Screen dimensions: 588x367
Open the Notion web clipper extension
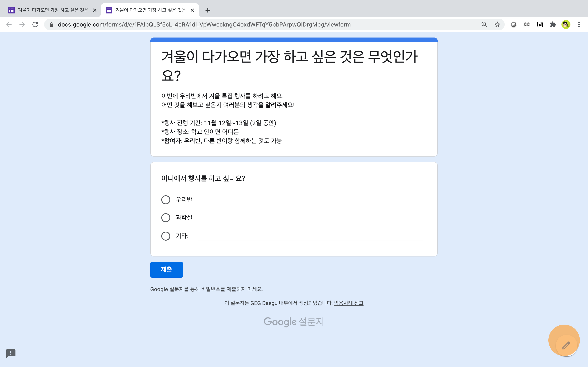pos(540,24)
